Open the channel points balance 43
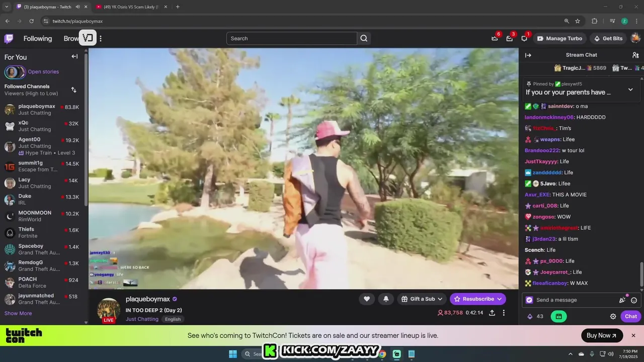Screen dimensions: 644x362 [535, 316]
